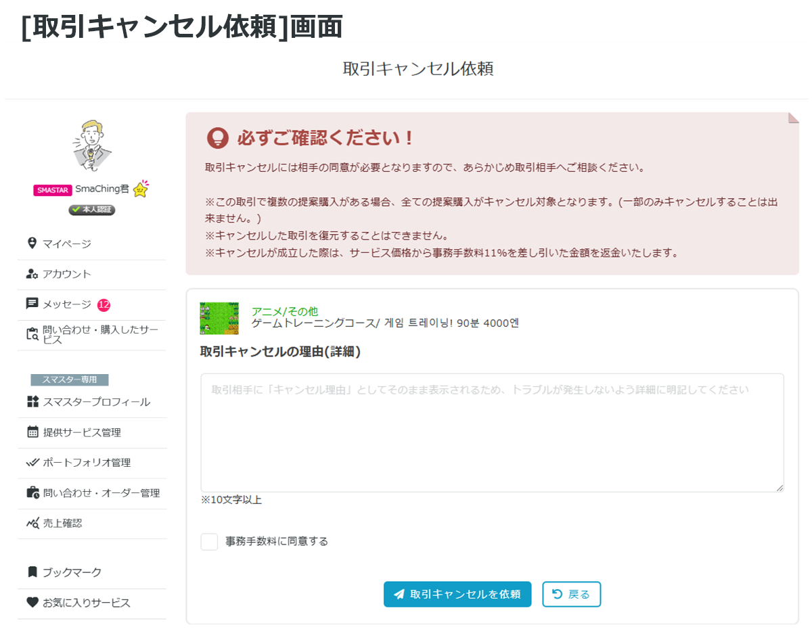Click the 戻る button

(x=571, y=594)
